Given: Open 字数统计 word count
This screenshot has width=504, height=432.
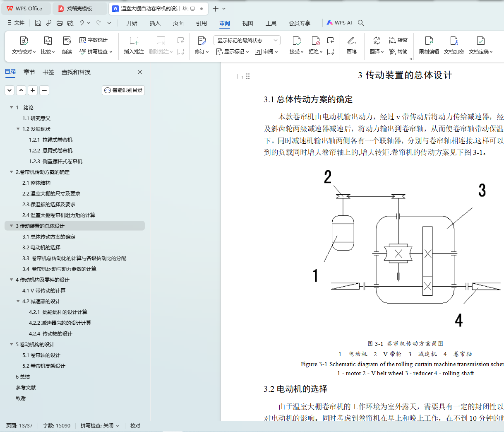Looking at the screenshot, I should 94,40.
